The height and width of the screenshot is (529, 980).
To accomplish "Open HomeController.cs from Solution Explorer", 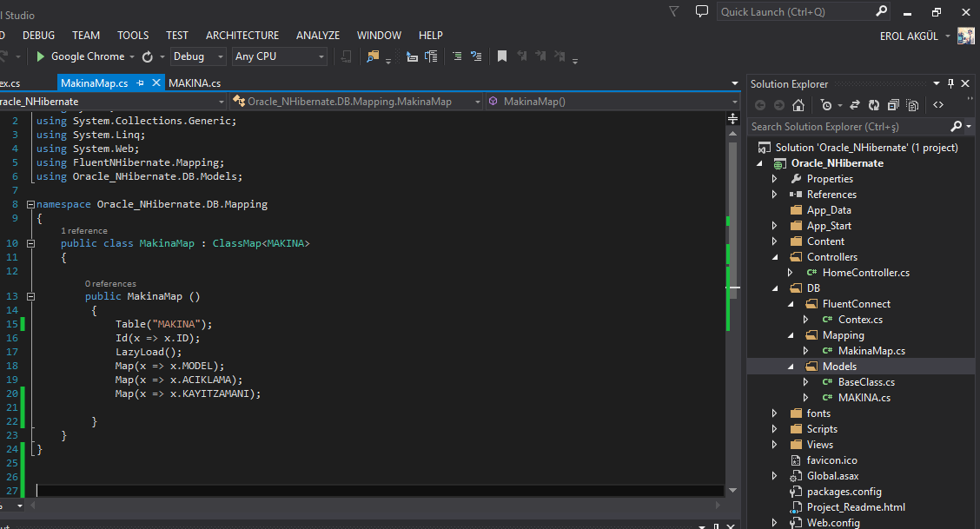I will (x=865, y=273).
